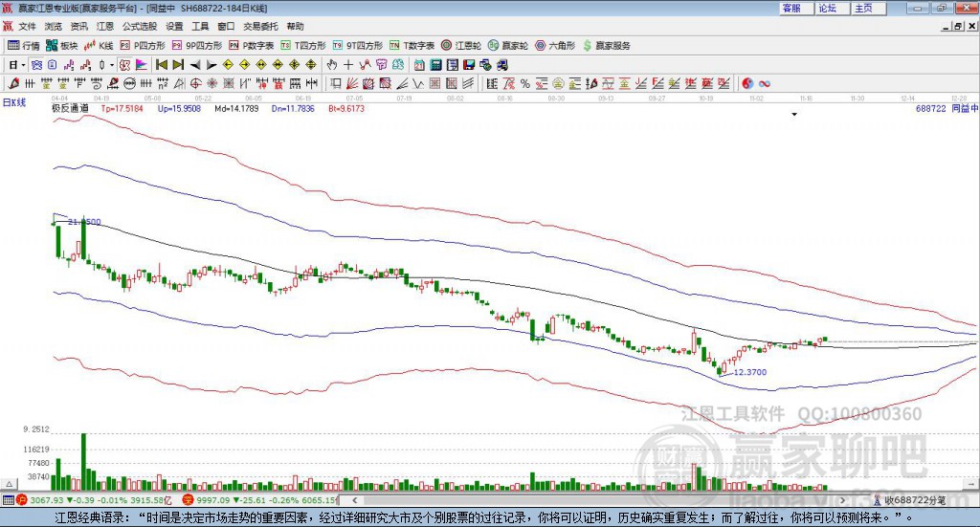Open 赢家服务 dollar-sign service
Viewport: 980px width, 527px height.
click(607, 46)
